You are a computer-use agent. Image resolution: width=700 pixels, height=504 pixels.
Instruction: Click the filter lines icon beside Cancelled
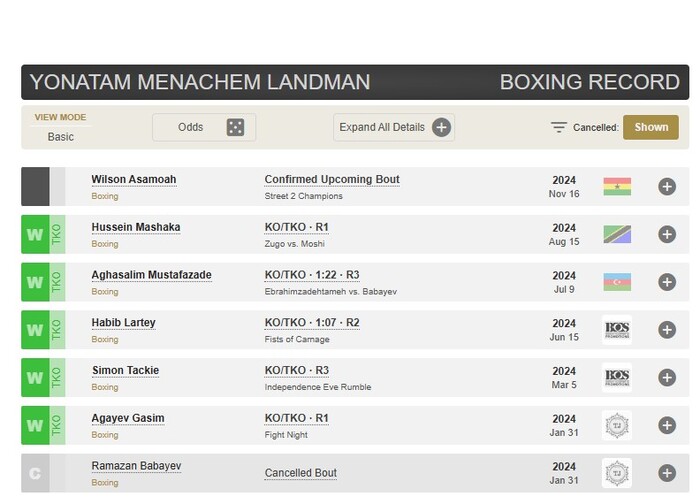coord(559,127)
